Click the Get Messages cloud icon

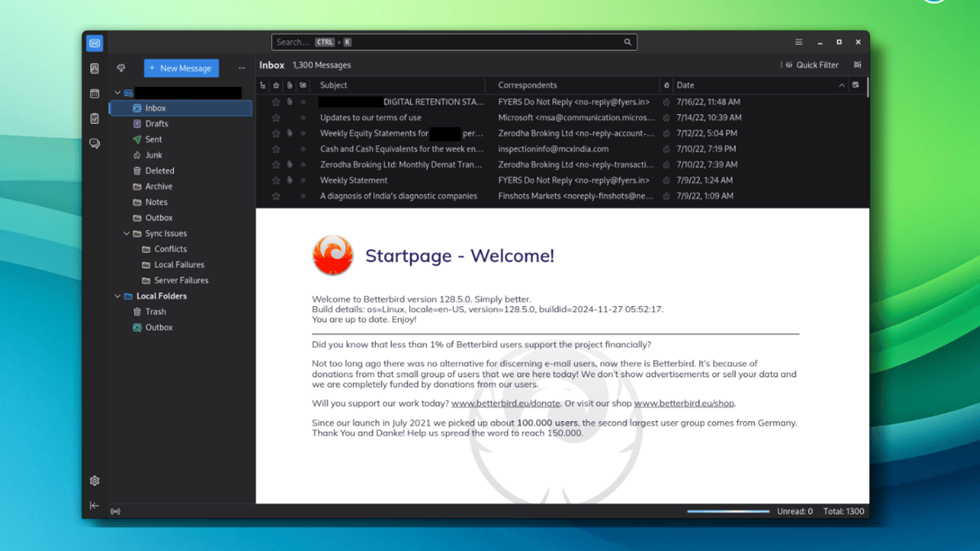(x=121, y=69)
